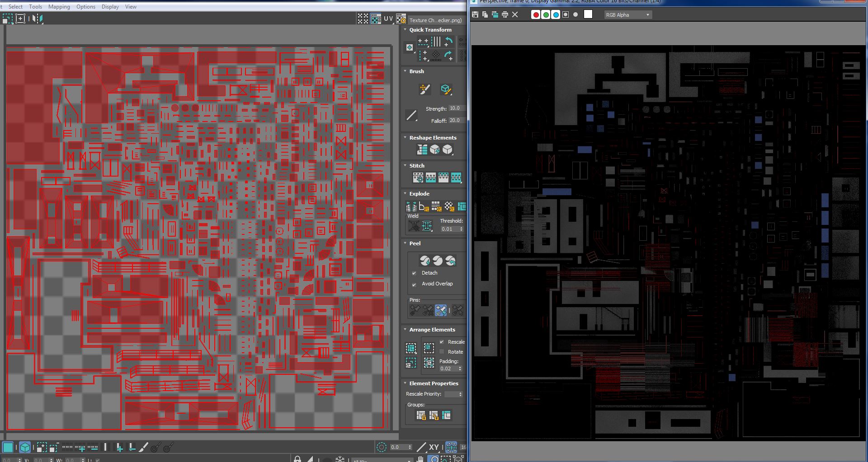Select the Paint Move brush tool
Screen dimensions: 868x462
tap(425, 89)
